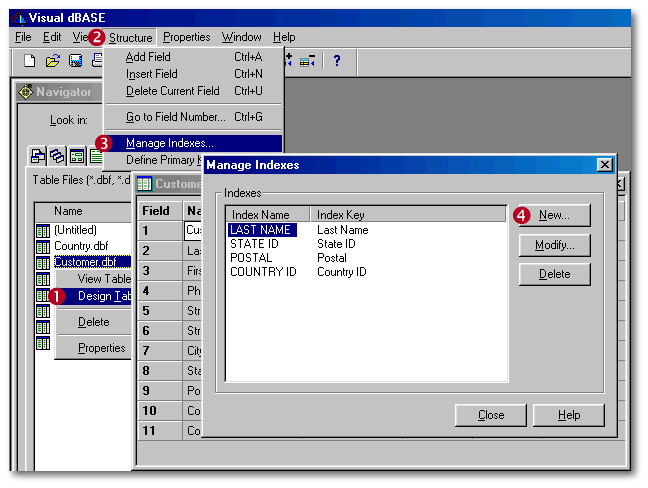Click the Navigator window title bar
648x488 pixels.
click(x=60, y=92)
